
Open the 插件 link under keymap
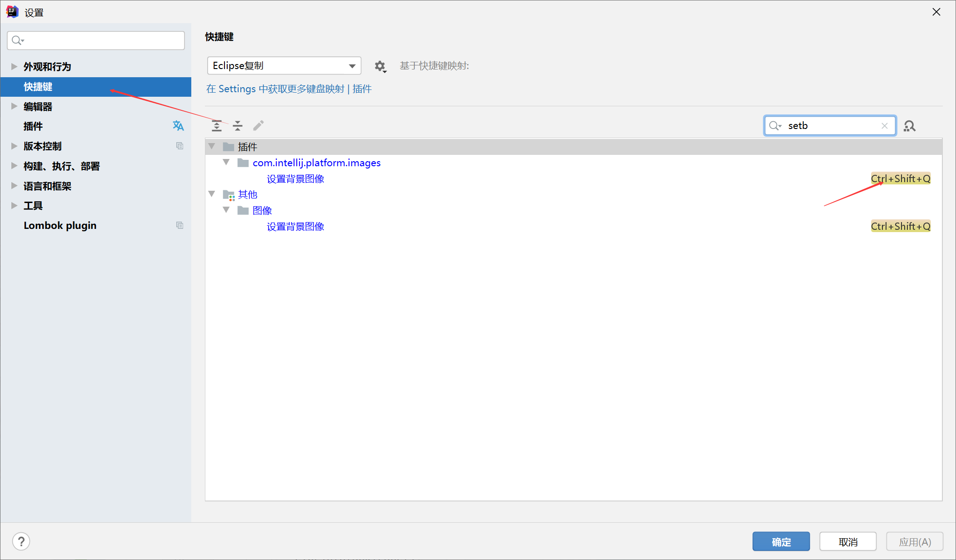click(x=362, y=89)
